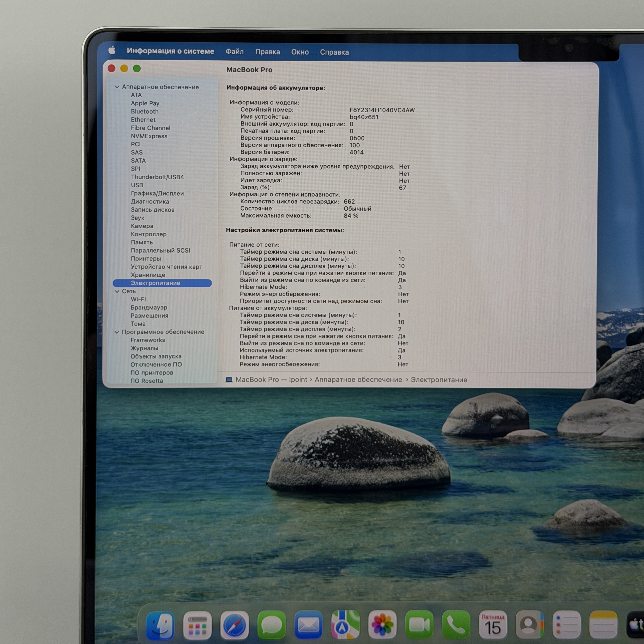The image size is (644, 644).
Task: Select Диагностика in the sidebar
Action: point(150,201)
